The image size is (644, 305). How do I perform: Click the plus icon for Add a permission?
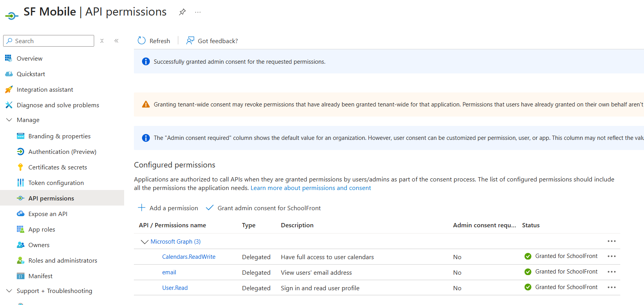point(142,208)
